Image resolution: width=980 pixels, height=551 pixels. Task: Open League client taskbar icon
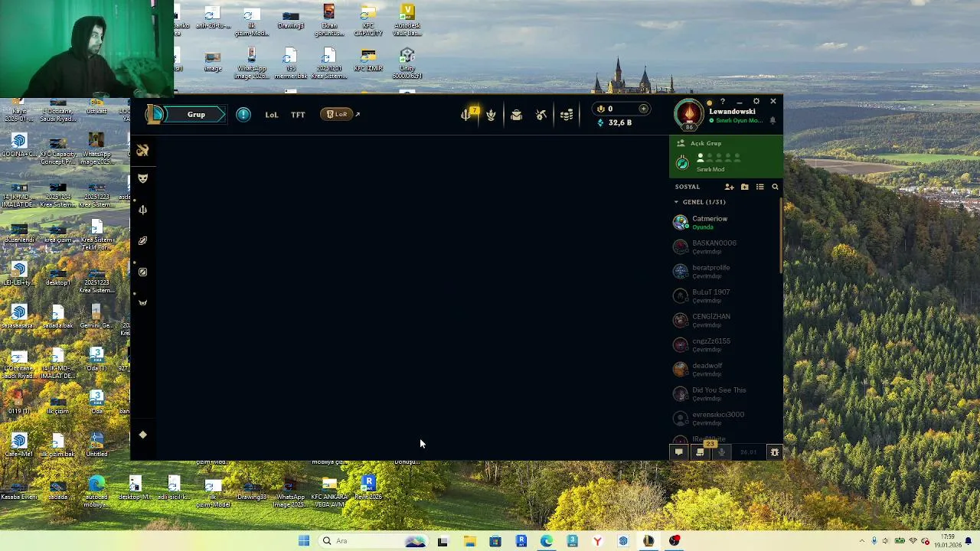tap(648, 541)
